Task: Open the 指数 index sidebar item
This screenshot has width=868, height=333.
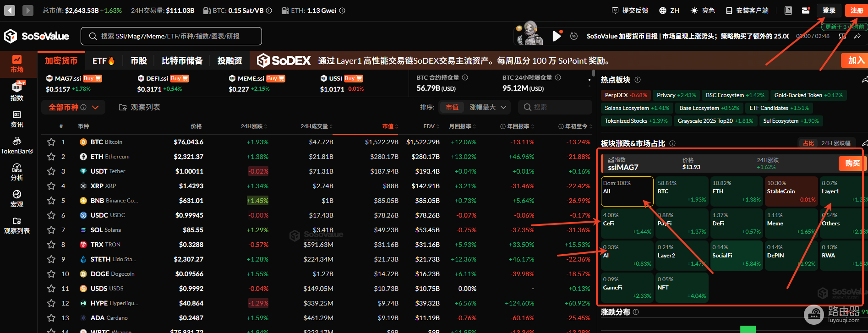Action: point(17,91)
